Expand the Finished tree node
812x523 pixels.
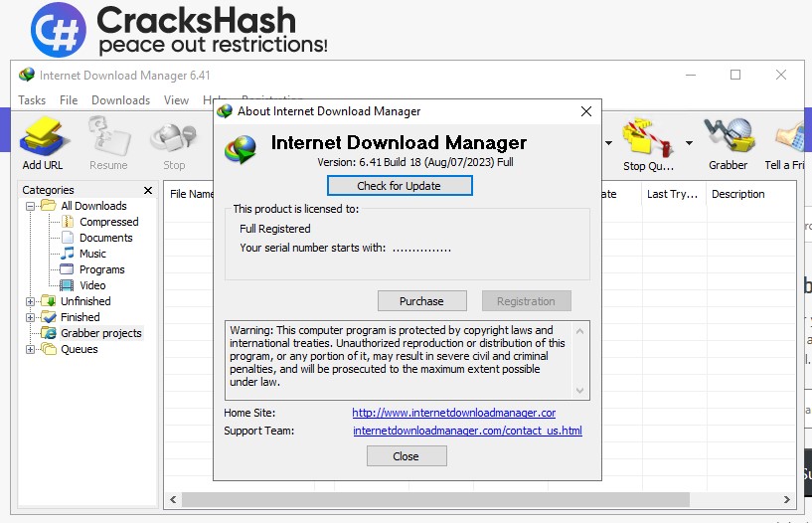click(x=30, y=317)
